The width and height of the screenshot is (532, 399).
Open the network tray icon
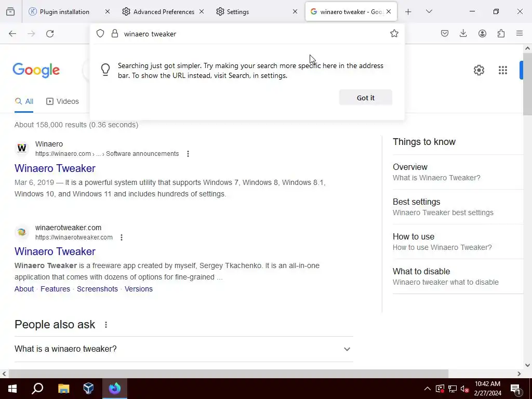click(453, 389)
